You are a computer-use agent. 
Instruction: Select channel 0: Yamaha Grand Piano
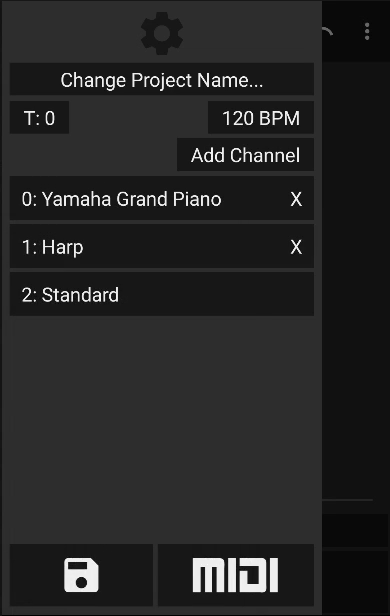(162, 198)
